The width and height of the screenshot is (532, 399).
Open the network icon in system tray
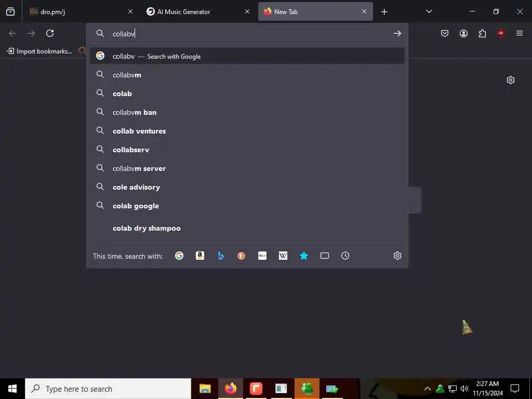coord(453,389)
